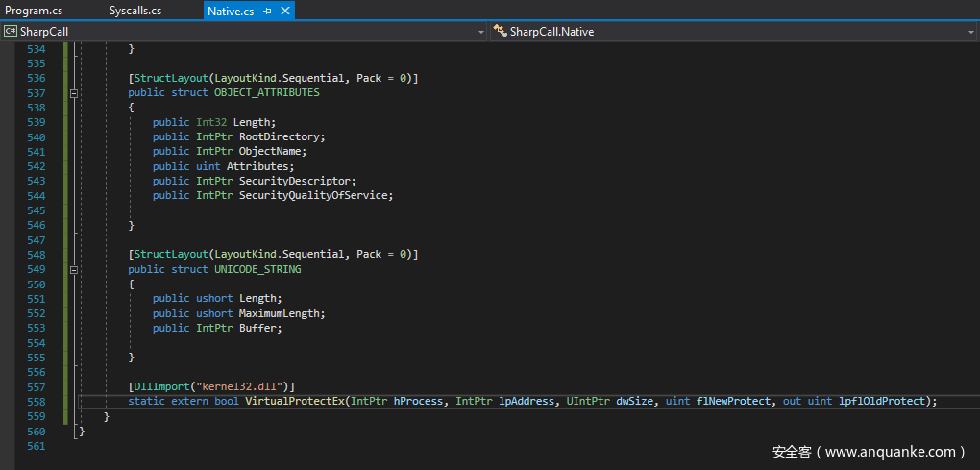Expand the SharpCall.Native type dropdown arrow
980x470 pixels.
coord(971,32)
